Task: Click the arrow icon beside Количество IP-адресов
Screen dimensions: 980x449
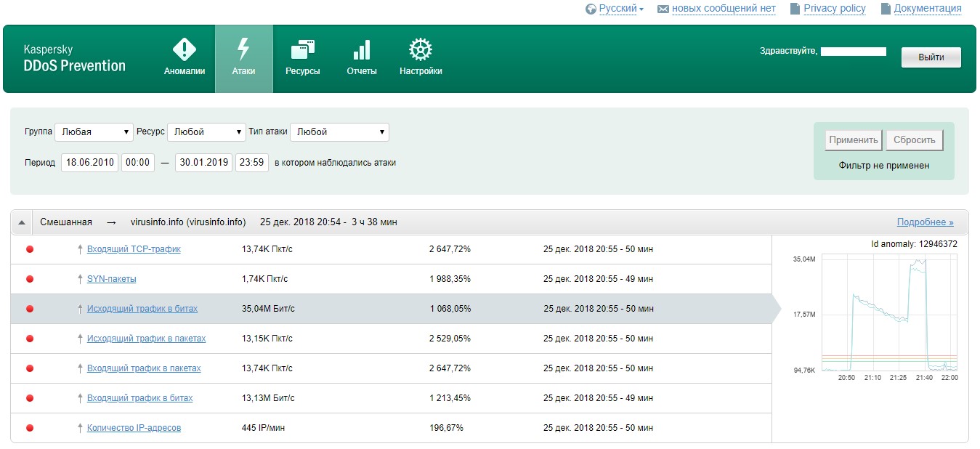Action: [80, 428]
